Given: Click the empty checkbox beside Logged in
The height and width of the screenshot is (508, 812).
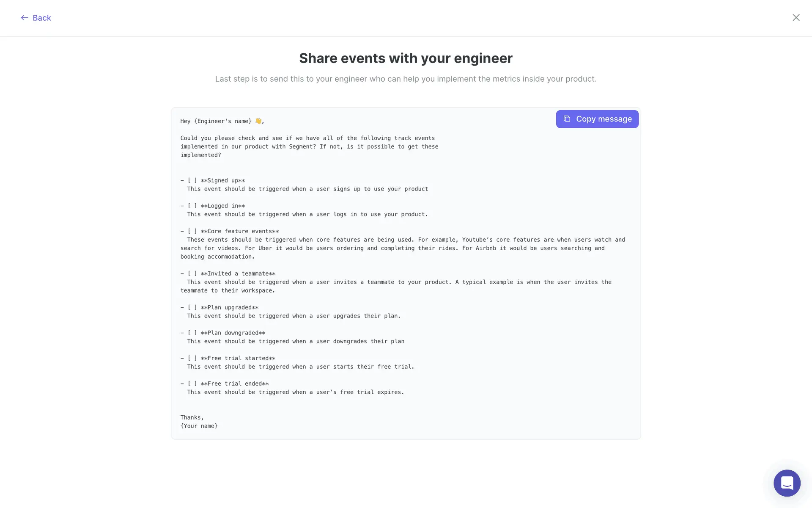Looking at the screenshot, I should (x=192, y=206).
